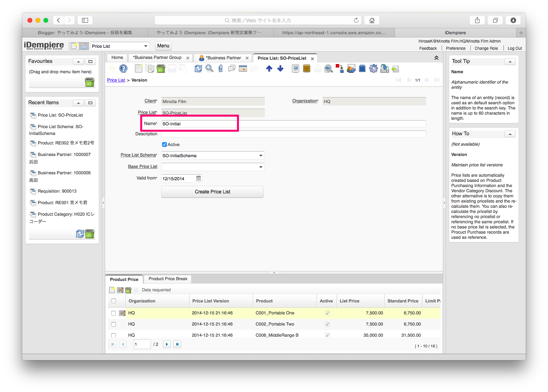Image resolution: width=548 pixels, height=392 pixels.
Task: Open the Help icon in the toolbar
Action: (x=123, y=68)
